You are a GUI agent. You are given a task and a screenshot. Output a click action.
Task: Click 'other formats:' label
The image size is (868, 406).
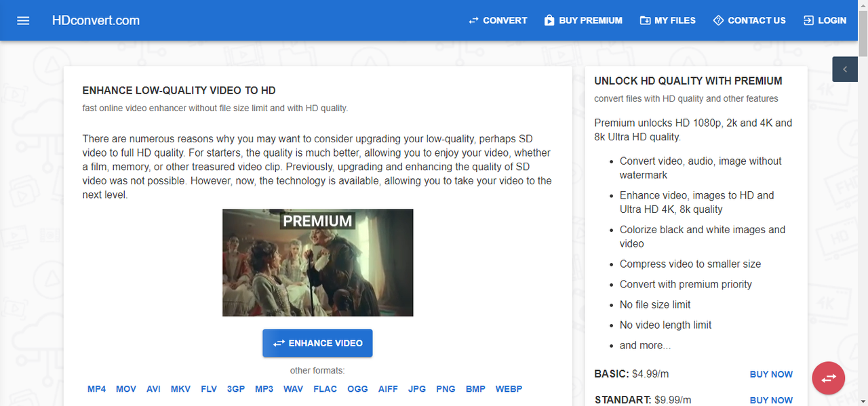tap(317, 371)
